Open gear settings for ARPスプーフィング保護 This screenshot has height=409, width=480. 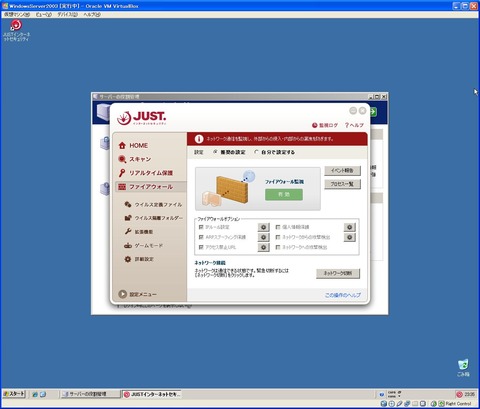click(x=263, y=237)
